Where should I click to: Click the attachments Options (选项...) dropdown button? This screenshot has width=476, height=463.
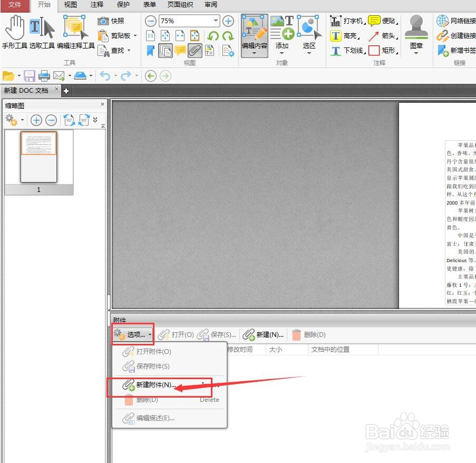pos(133,334)
